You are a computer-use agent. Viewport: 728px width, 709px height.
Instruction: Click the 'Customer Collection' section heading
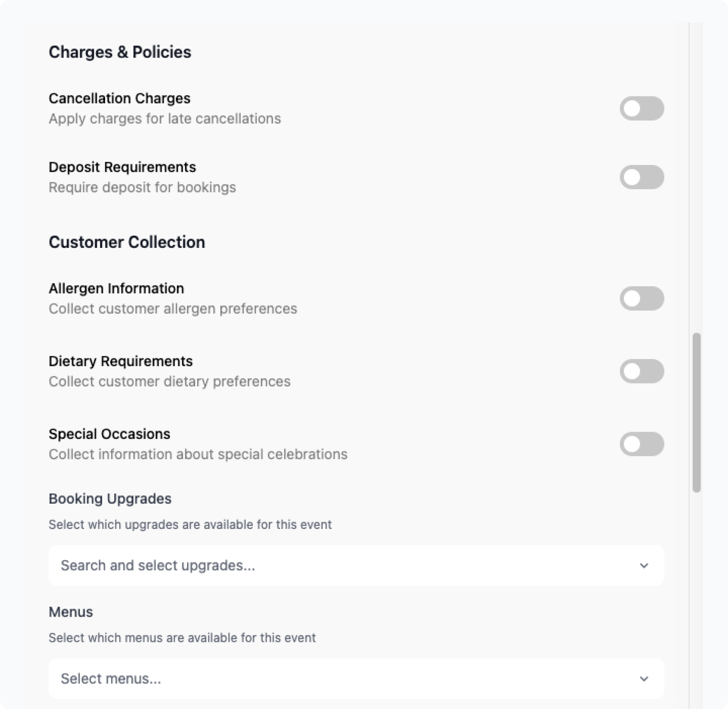click(x=127, y=242)
